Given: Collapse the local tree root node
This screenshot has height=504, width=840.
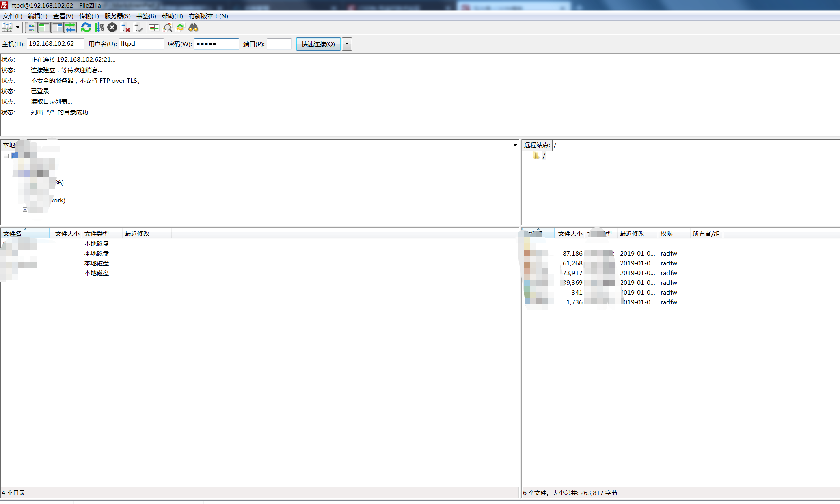Looking at the screenshot, I should [x=6, y=156].
